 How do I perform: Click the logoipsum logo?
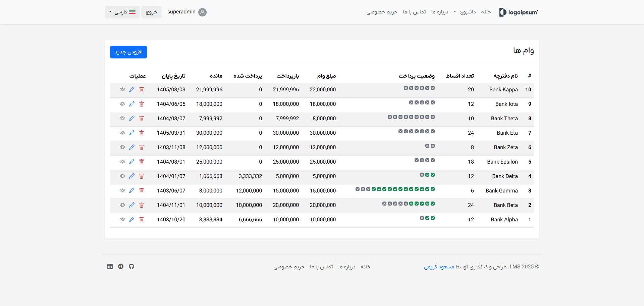point(519,12)
